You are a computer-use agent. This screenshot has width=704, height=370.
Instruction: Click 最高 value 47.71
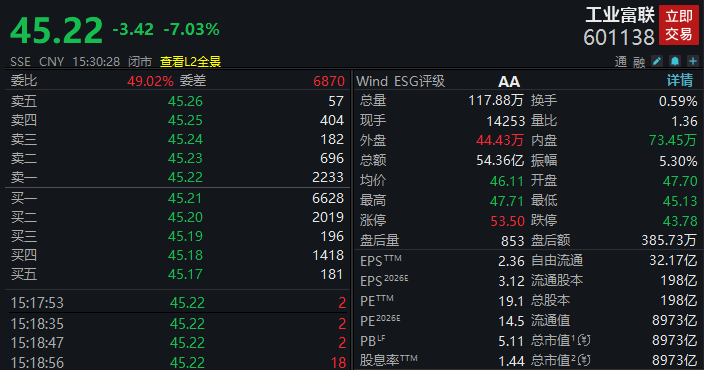click(x=507, y=201)
